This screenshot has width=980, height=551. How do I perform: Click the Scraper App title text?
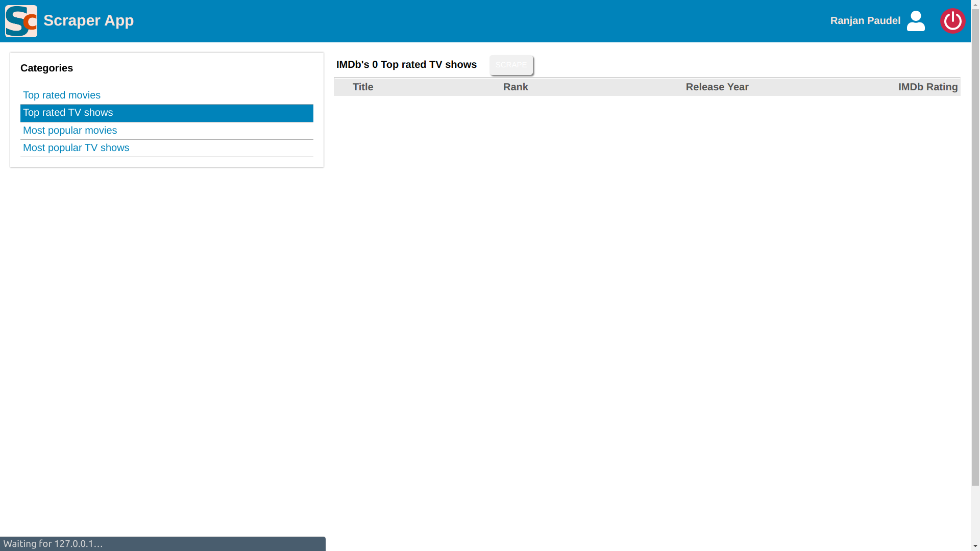(88, 20)
